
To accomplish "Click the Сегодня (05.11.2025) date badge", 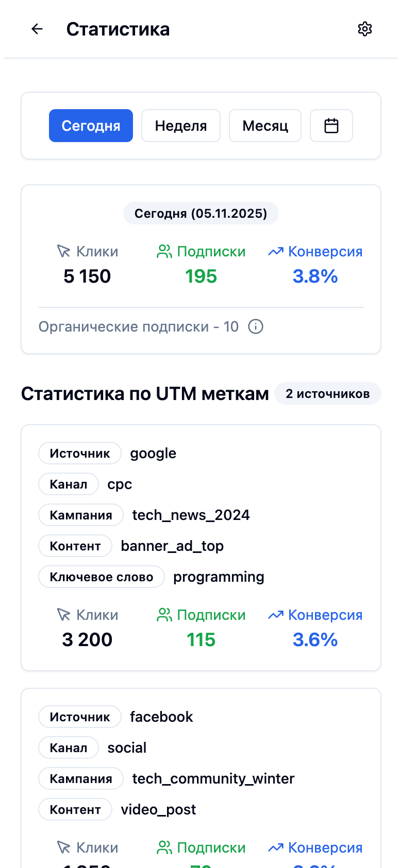I will 201,214.
